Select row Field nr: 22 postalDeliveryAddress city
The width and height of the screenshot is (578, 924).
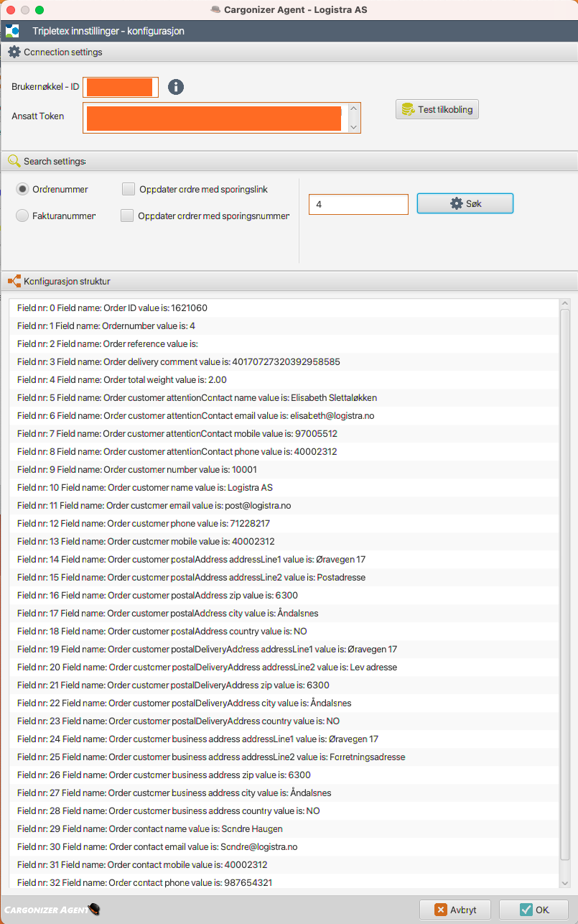pyautogui.click(x=284, y=703)
